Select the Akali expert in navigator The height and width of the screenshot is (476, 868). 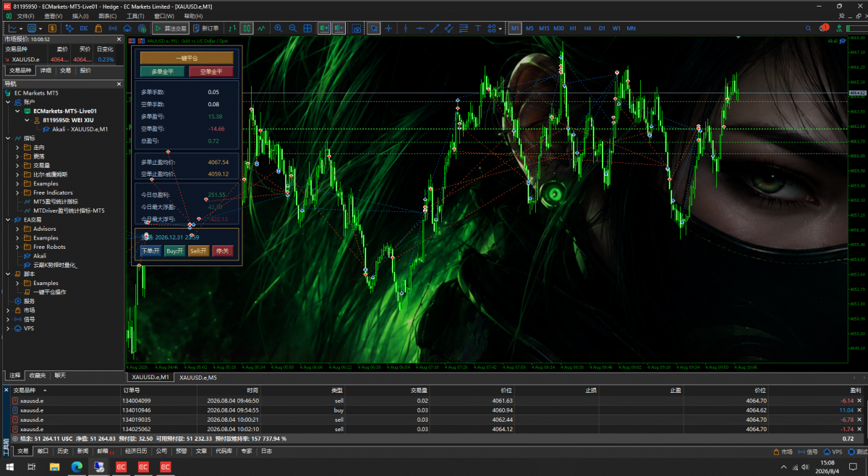point(40,256)
